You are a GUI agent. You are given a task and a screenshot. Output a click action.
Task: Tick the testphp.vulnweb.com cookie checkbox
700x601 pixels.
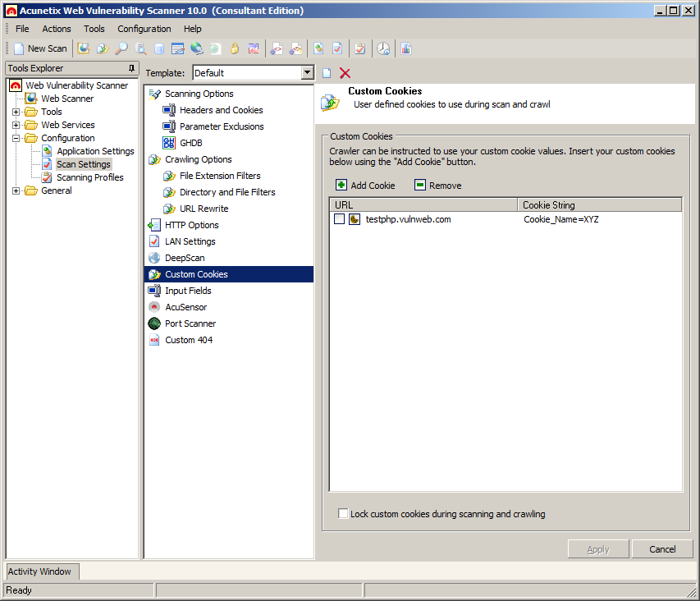pos(339,219)
